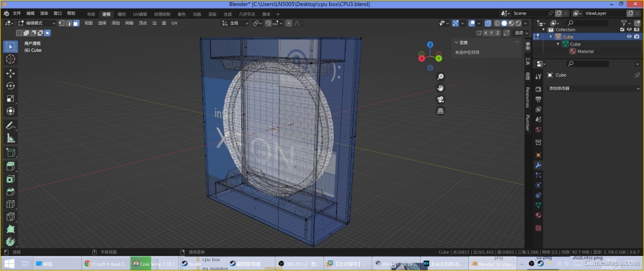Choose the Scale tool
The height and width of the screenshot is (271, 644).
pos(11,98)
